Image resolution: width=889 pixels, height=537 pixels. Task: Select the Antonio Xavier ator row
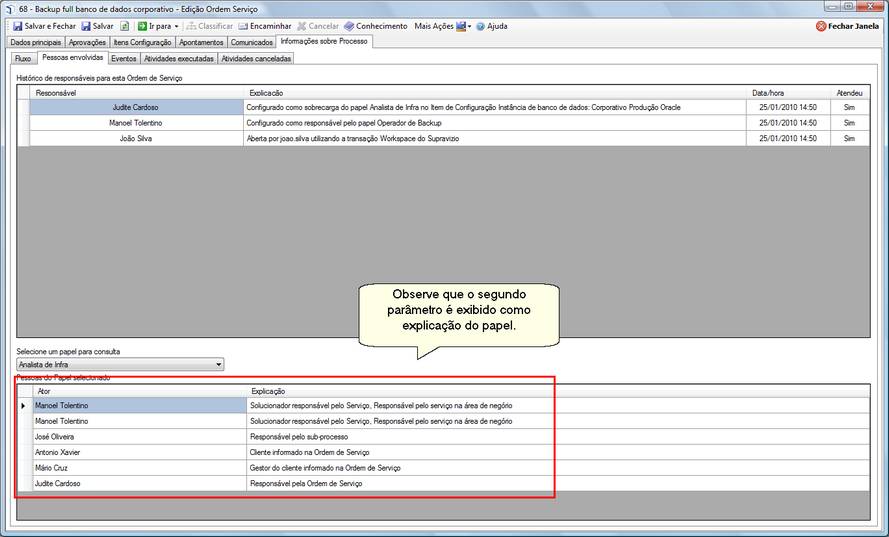pyautogui.click(x=139, y=453)
